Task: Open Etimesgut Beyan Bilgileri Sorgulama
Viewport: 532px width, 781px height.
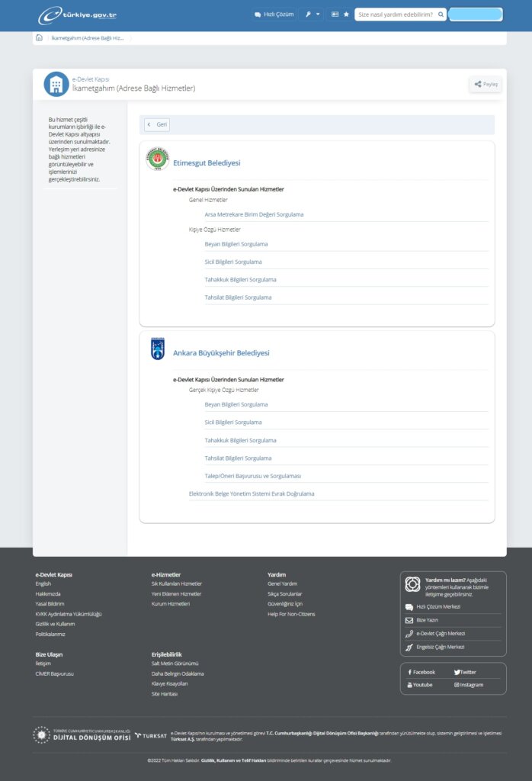Action: [x=236, y=244]
